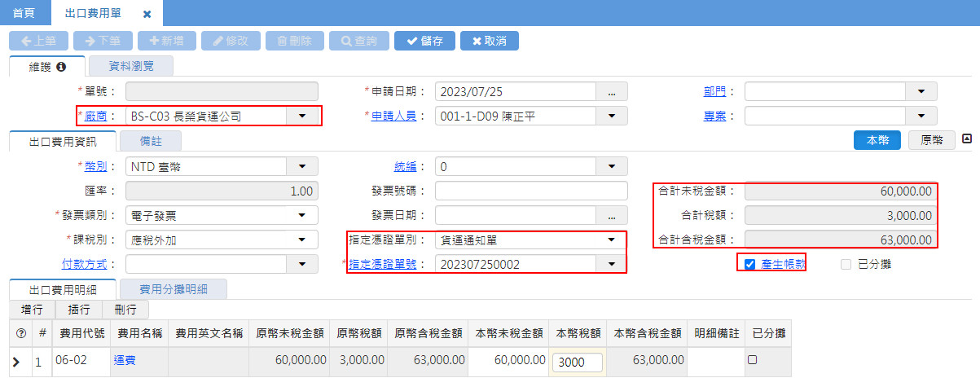Click the 取消 cancel button
The image size is (980, 378).
(x=489, y=41)
